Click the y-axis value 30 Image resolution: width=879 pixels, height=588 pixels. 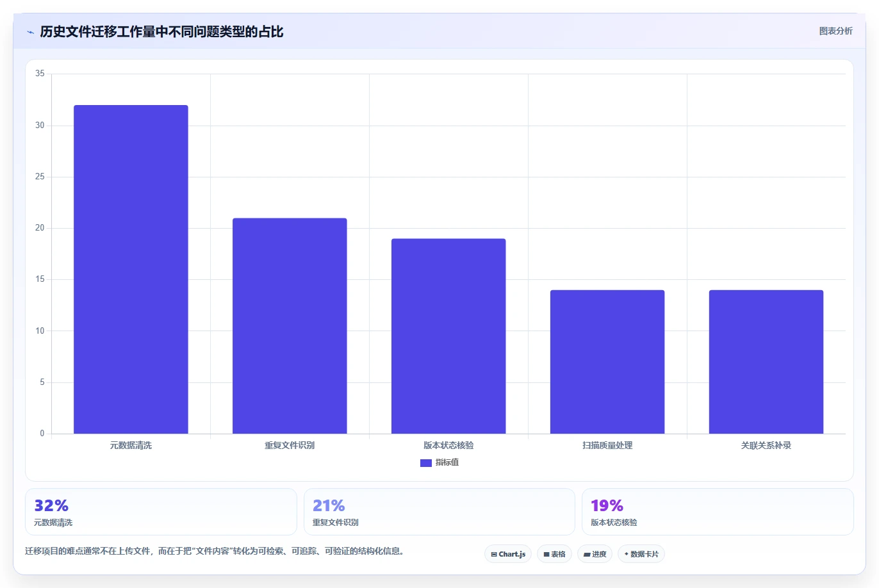tap(40, 126)
